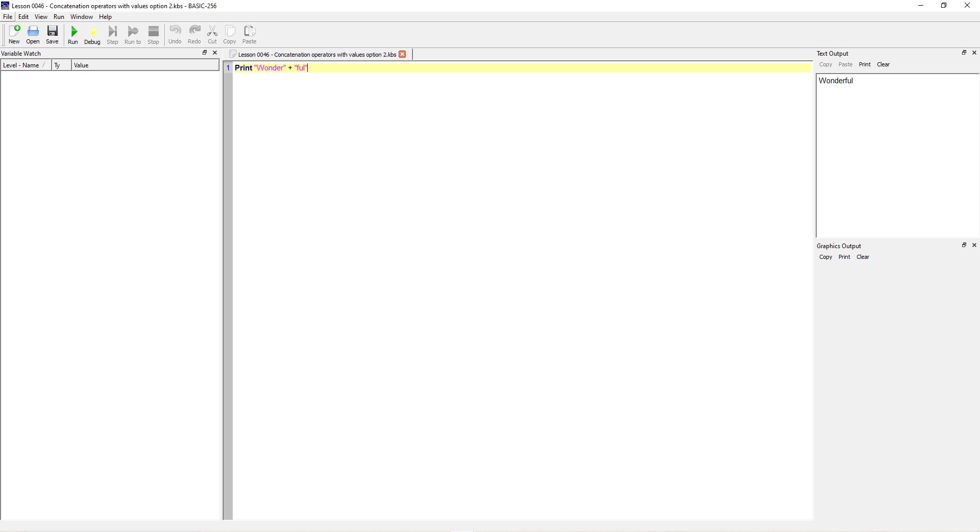Viewport: 980px width, 532px height.
Task: Click the Step toolbar icon
Action: pyautogui.click(x=112, y=35)
